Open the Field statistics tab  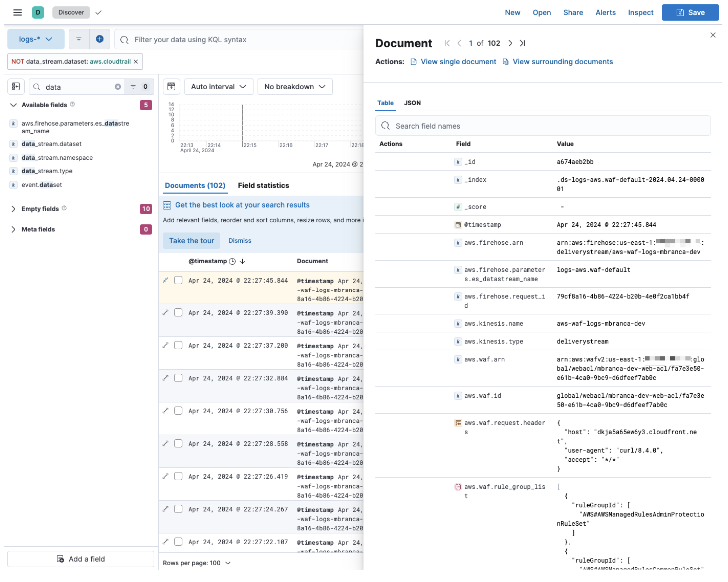click(263, 185)
